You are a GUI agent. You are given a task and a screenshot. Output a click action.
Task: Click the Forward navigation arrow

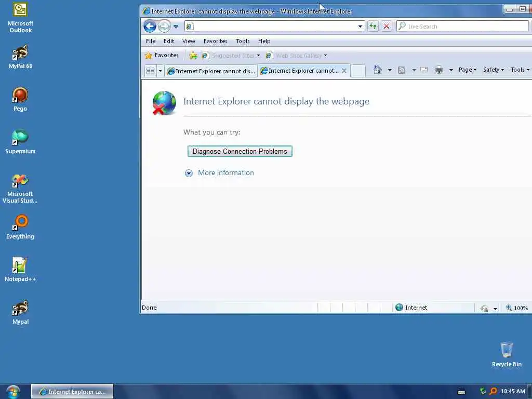[164, 26]
